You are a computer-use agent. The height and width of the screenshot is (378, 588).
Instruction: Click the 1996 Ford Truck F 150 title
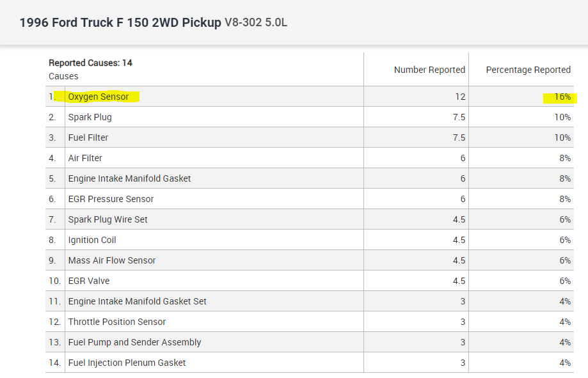pyautogui.click(x=120, y=23)
